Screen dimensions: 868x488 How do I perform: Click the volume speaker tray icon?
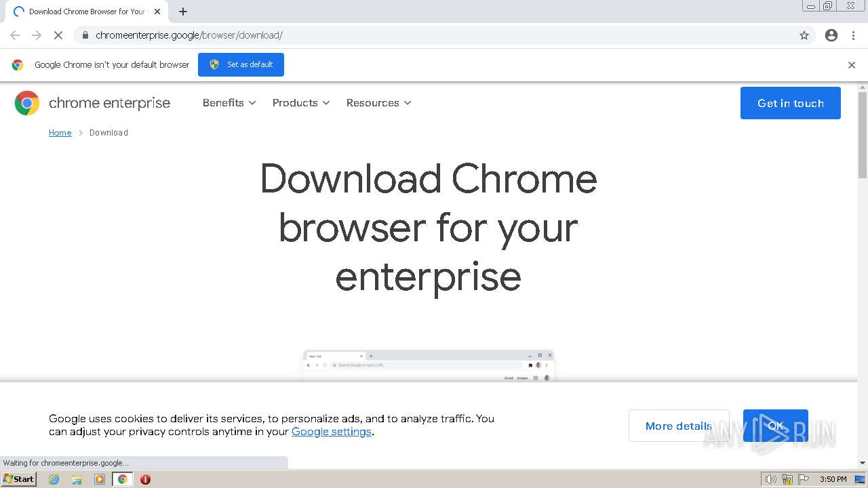pos(771,479)
